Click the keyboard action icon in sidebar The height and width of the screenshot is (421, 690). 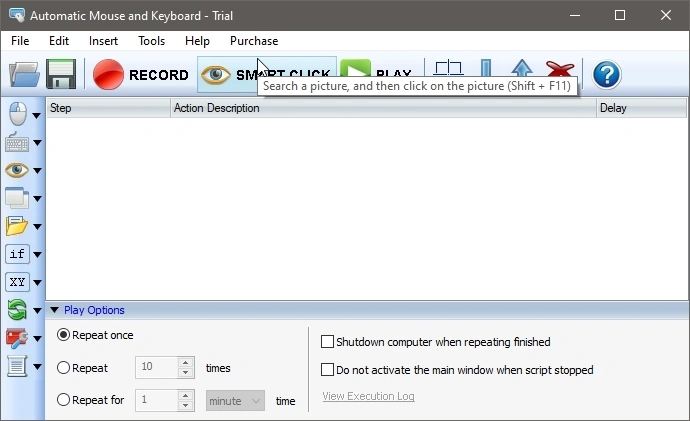(x=17, y=143)
